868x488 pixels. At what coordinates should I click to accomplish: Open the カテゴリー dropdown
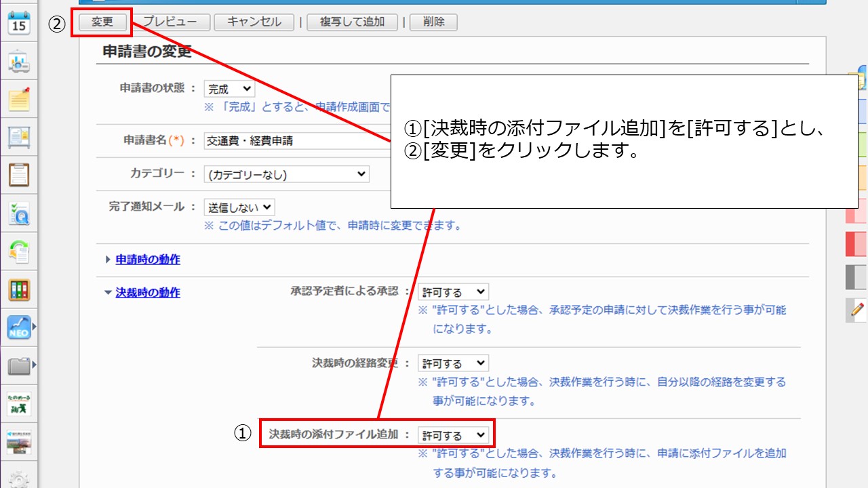(286, 174)
